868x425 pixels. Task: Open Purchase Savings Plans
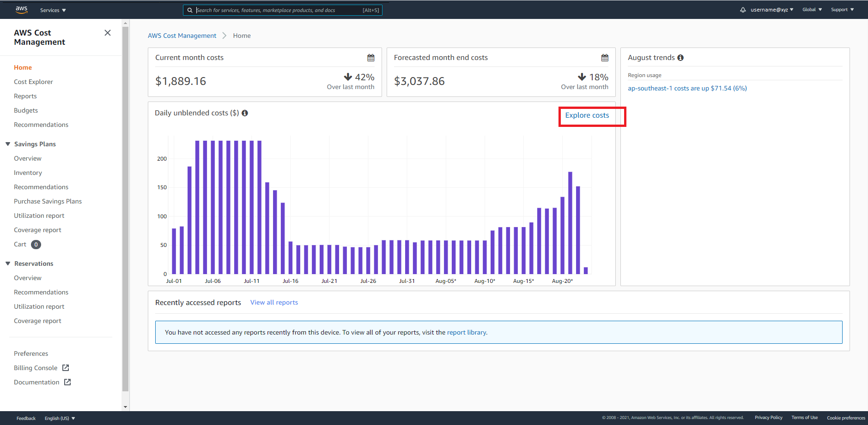[48, 201]
